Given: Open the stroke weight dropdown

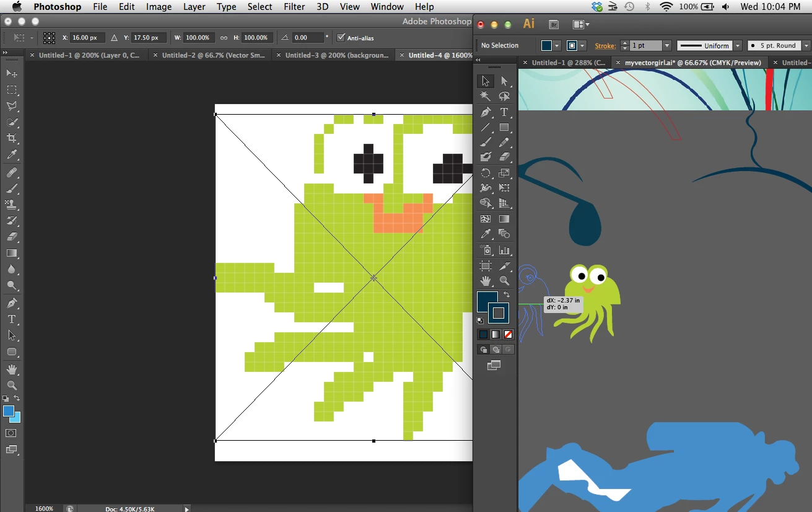Looking at the screenshot, I should [666, 45].
